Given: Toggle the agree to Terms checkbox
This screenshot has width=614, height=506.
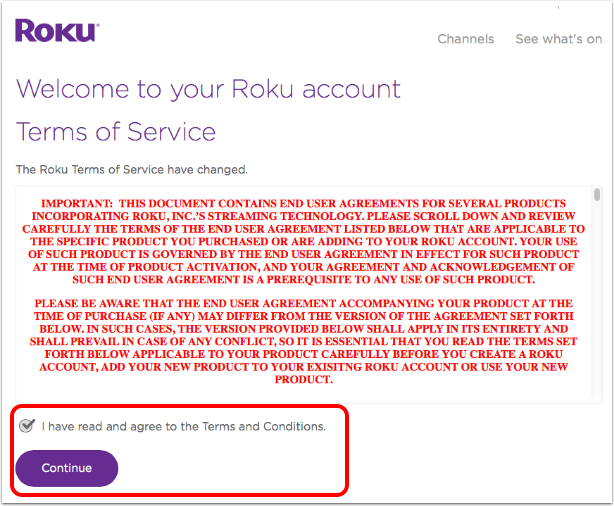Looking at the screenshot, I should 27,425.
